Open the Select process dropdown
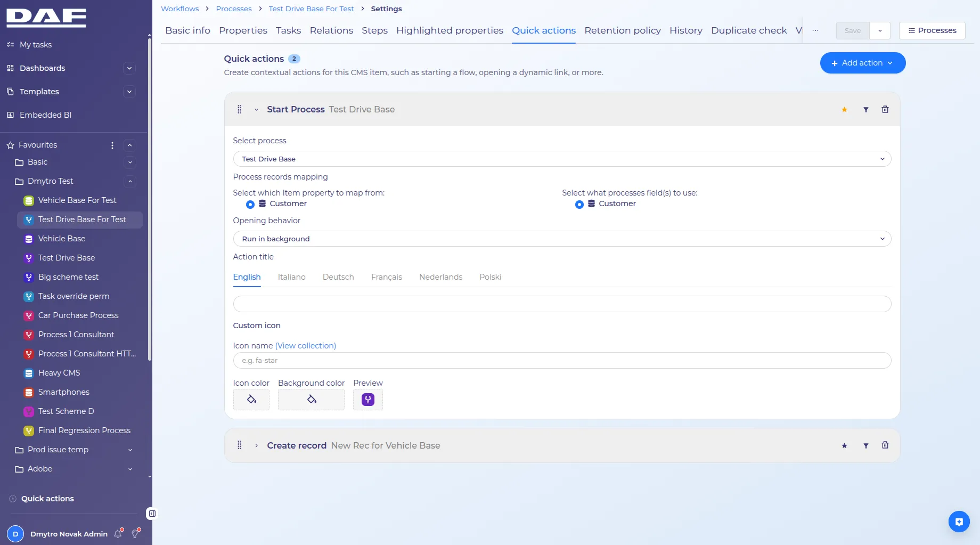 (x=562, y=159)
